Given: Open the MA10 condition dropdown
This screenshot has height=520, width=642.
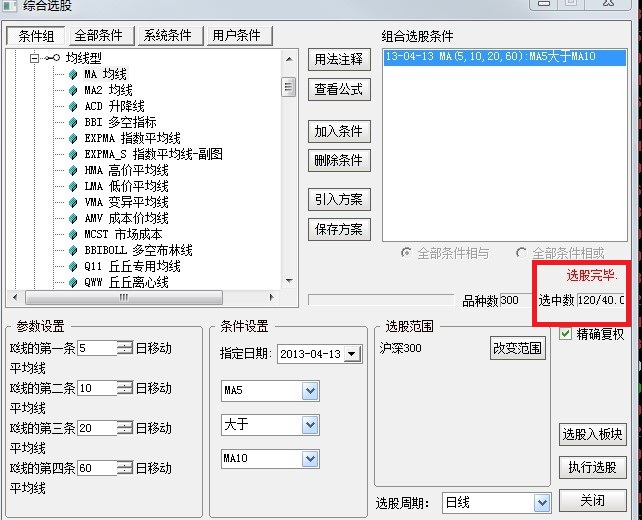Looking at the screenshot, I should (x=310, y=459).
